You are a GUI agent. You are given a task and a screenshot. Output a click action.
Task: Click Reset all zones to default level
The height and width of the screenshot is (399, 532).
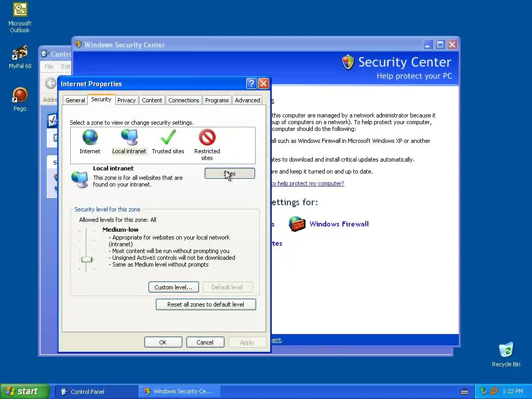click(x=206, y=304)
